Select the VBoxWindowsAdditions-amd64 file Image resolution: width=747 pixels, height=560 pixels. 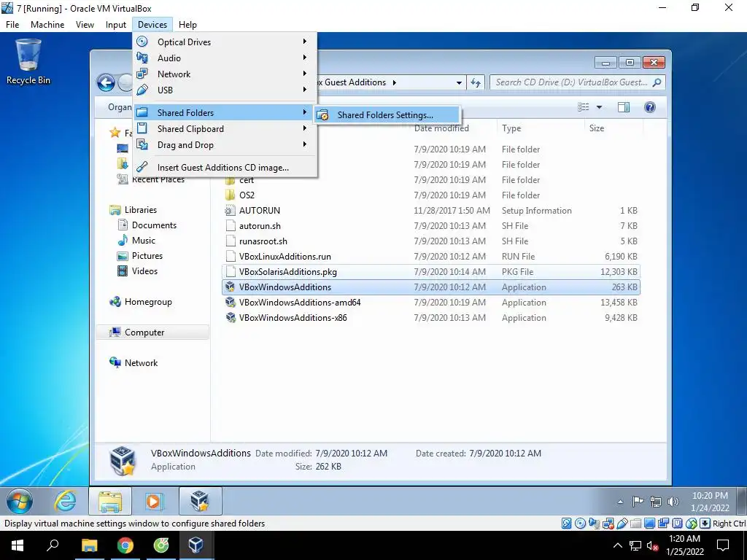click(431, 303)
